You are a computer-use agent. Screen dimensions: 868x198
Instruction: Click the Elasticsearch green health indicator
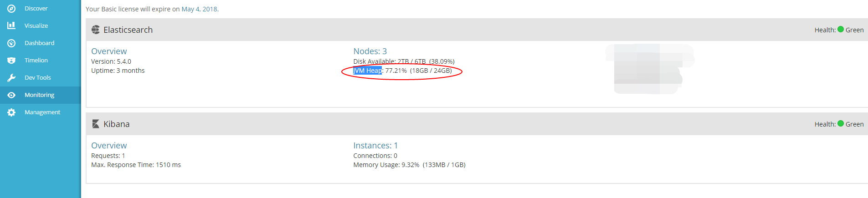pyautogui.click(x=841, y=29)
